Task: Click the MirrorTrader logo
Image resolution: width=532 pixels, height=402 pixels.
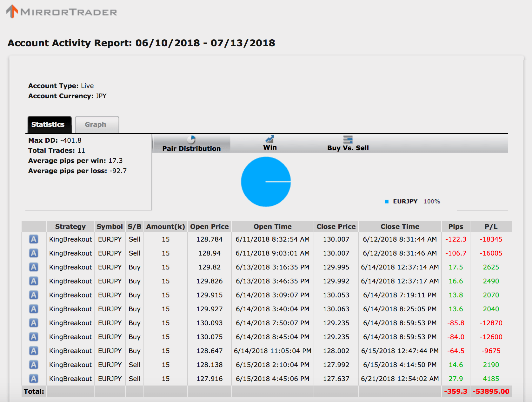Action: pos(62,12)
